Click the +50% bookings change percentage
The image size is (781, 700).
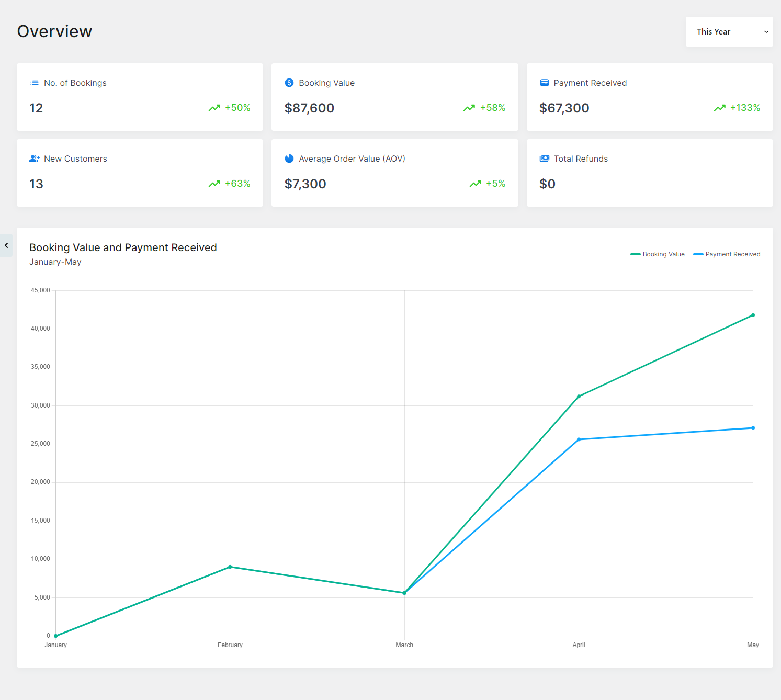(x=237, y=108)
